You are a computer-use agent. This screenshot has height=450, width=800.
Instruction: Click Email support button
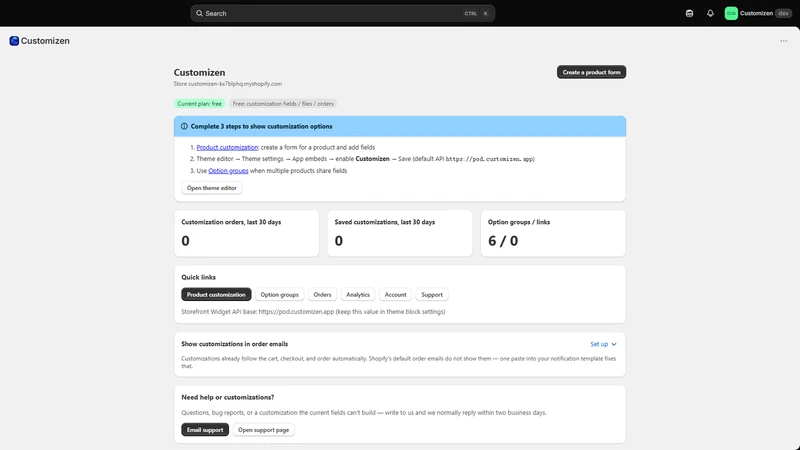[x=205, y=430]
